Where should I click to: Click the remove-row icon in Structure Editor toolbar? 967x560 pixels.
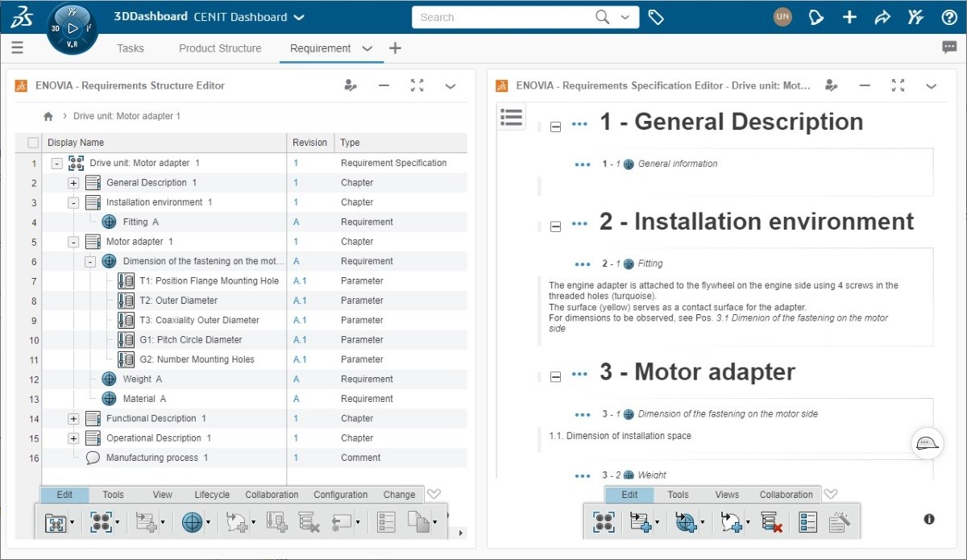tap(309, 522)
